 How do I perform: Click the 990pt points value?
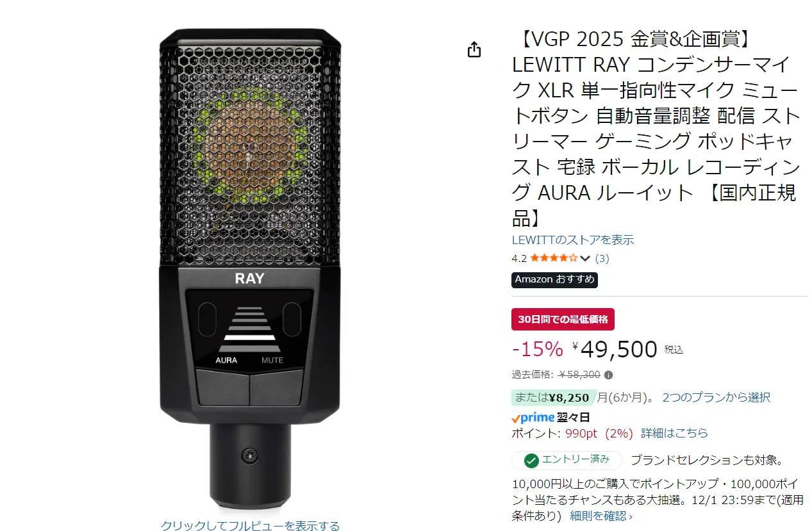[x=581, y=433]
